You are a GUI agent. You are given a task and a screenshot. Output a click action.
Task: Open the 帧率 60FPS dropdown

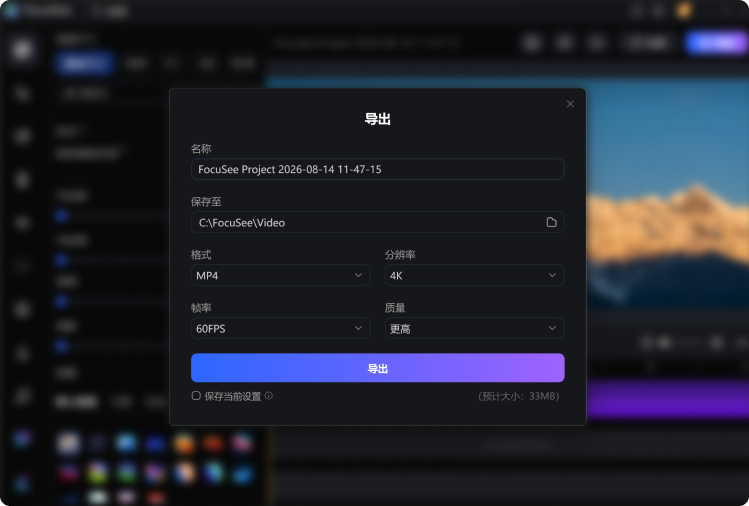point(280,328)
